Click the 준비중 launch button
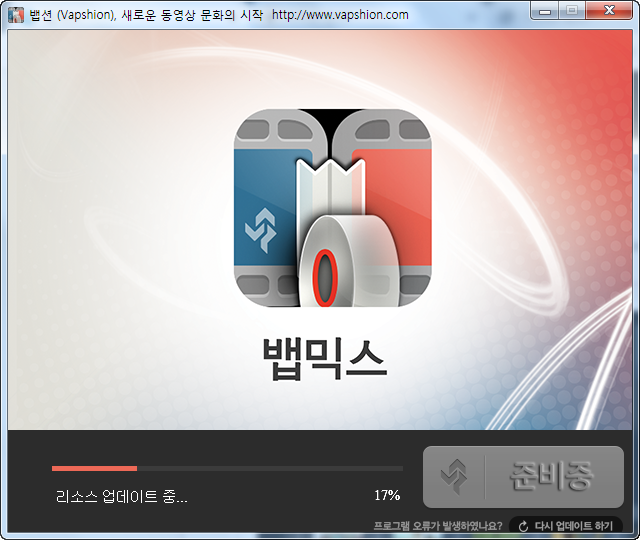This screenshot has width=640, height=540. pos(523,477)
